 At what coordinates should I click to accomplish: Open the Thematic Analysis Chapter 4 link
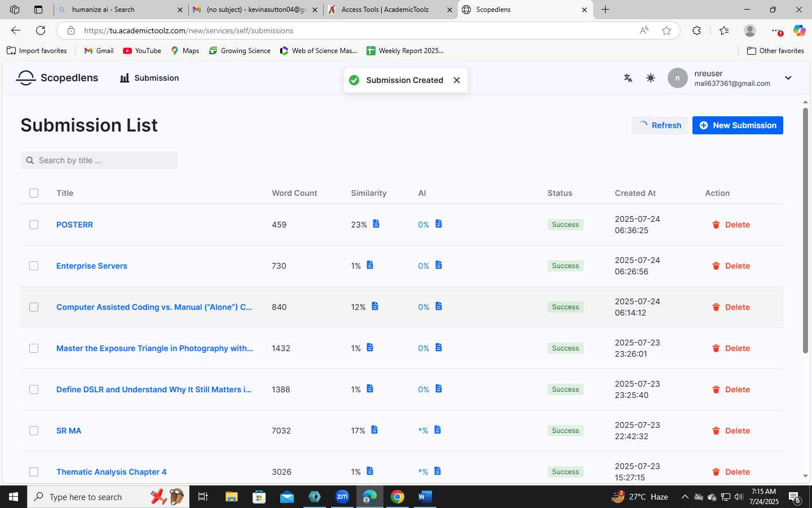tap(112, 472)
